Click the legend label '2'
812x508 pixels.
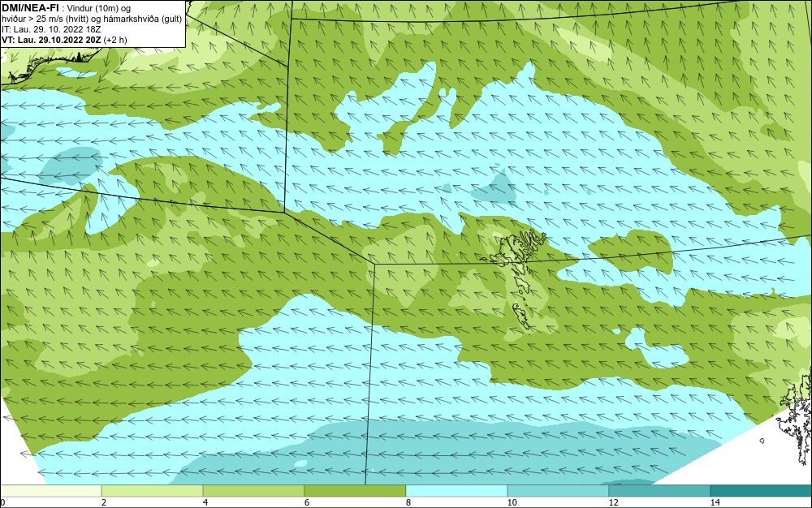click(x=104, y=503)
